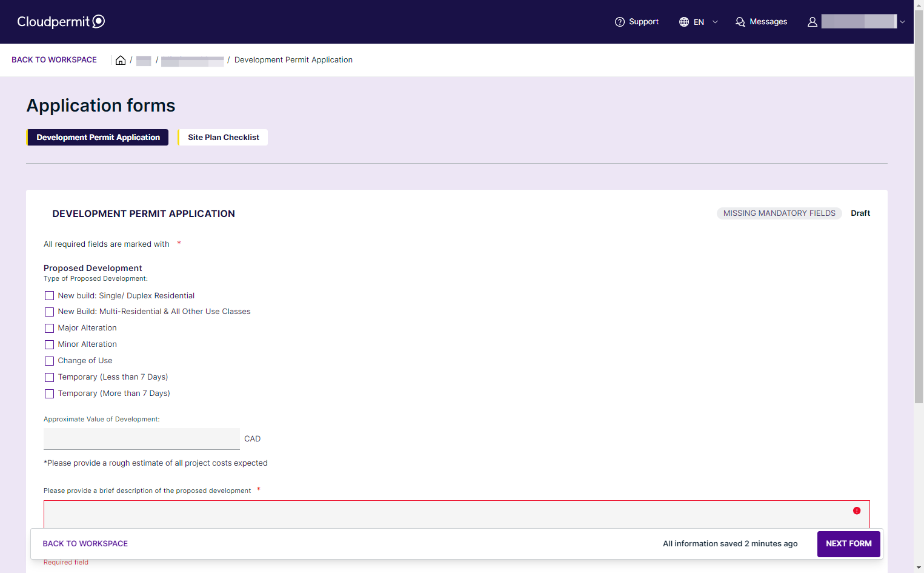This screenshot has height=573, width=924.
Task: Click the user profile icon
Action: tap(813, 22)
